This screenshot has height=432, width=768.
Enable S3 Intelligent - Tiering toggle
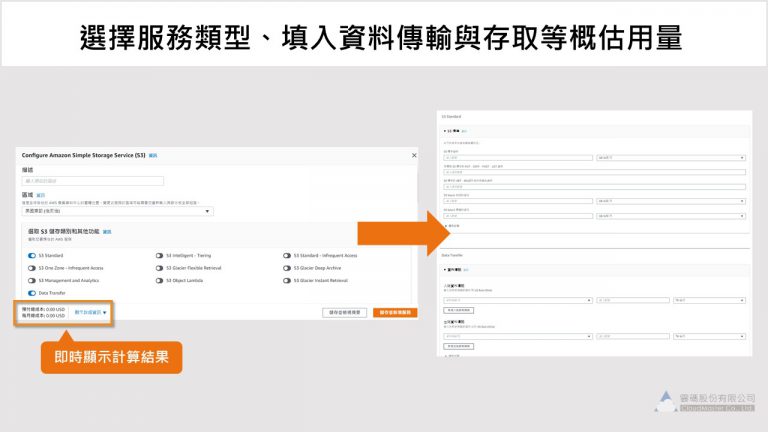pyautogui.click(x=159, y=255)
